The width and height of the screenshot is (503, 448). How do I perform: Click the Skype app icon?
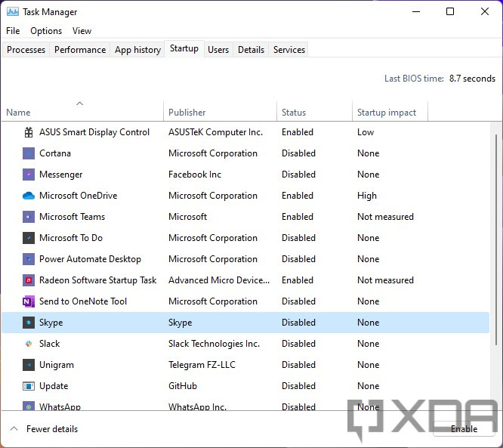29,323
